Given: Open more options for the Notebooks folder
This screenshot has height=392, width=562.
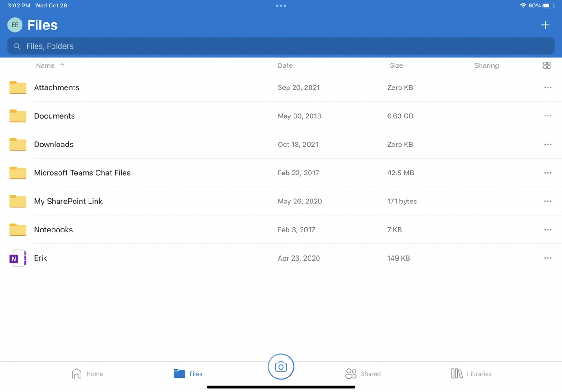Looking at the screenshot, I should coord(547,230).
